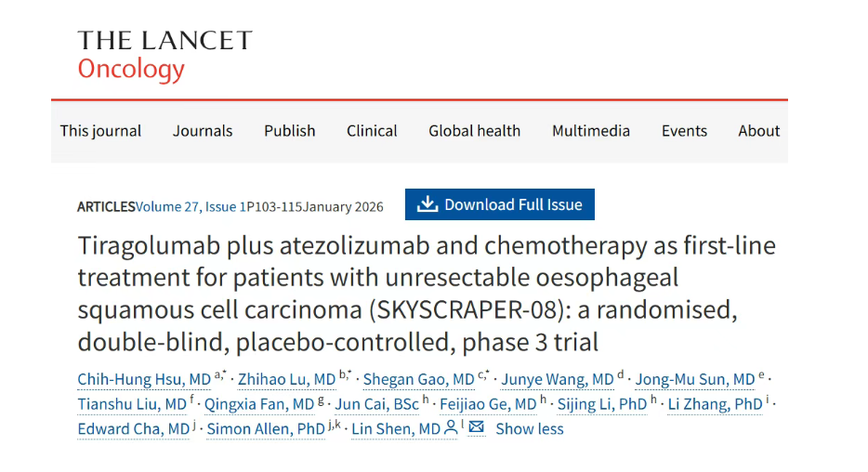
Task: Click the download arrow icon on Download Full Issue
Action: (427, 204)
